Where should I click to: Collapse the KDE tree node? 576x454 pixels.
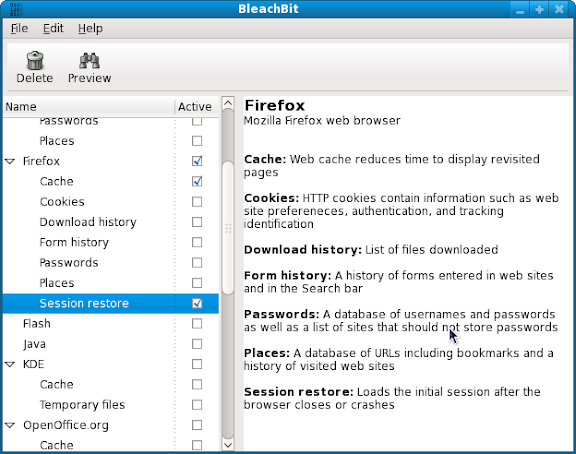point(10,364)
